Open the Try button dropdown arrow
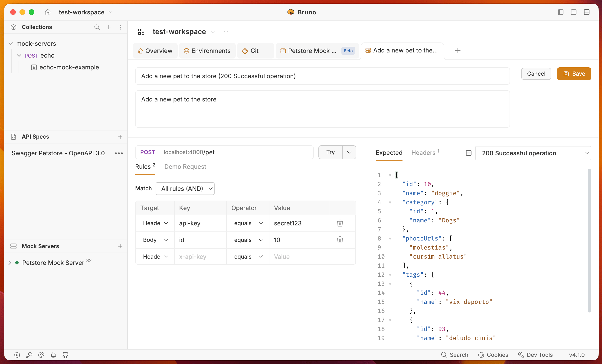 coord(349,152)
